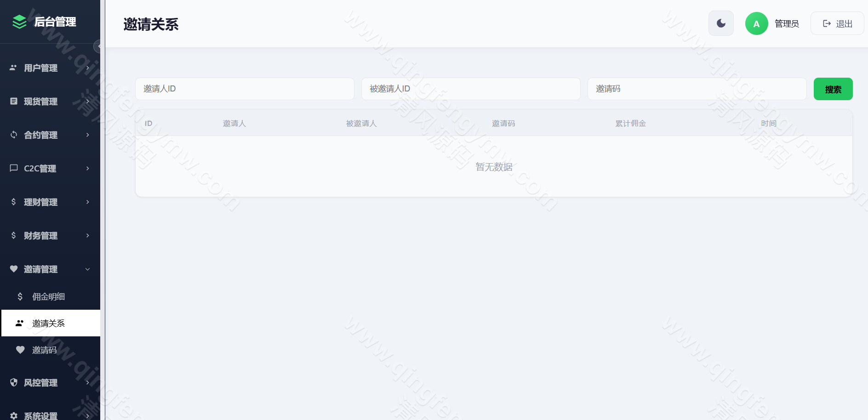
Task: Toggle dark mode with the moon button
Action: coord(721,23)
